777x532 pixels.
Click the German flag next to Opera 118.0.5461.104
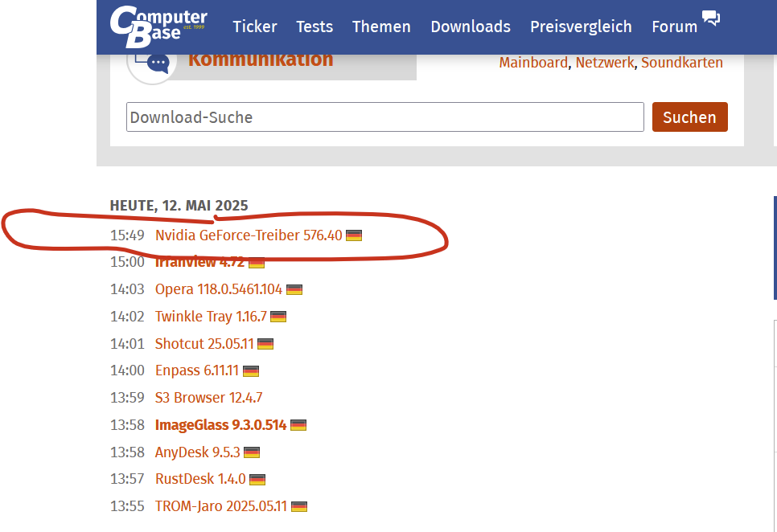[x=294, y=289]
